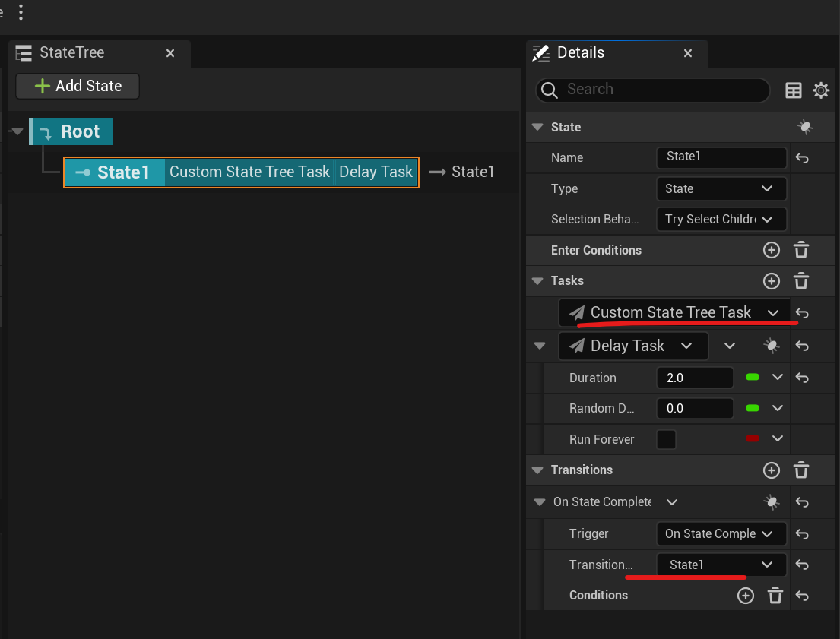Toggle Duration property binding green indicator
The width and height of the screenshot is (840, 639).
pos(753,378)
